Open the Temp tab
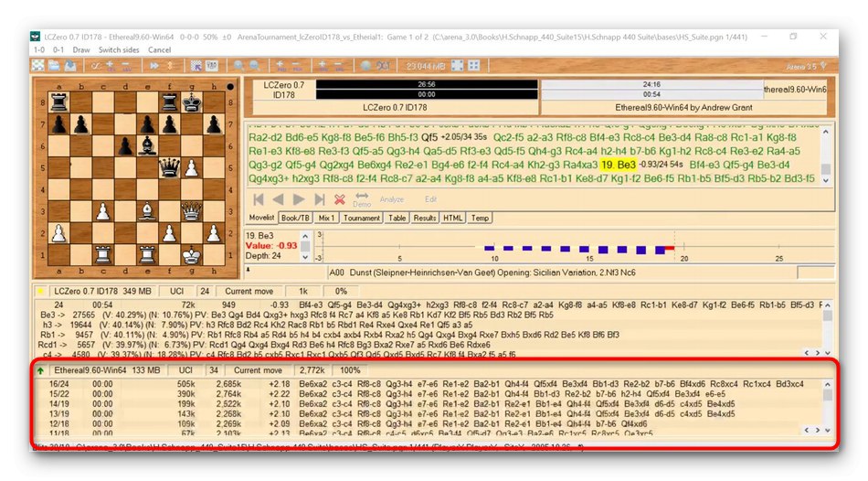Image resolution: width=868 pixels, height=481 pixels. tap(480, 218)
